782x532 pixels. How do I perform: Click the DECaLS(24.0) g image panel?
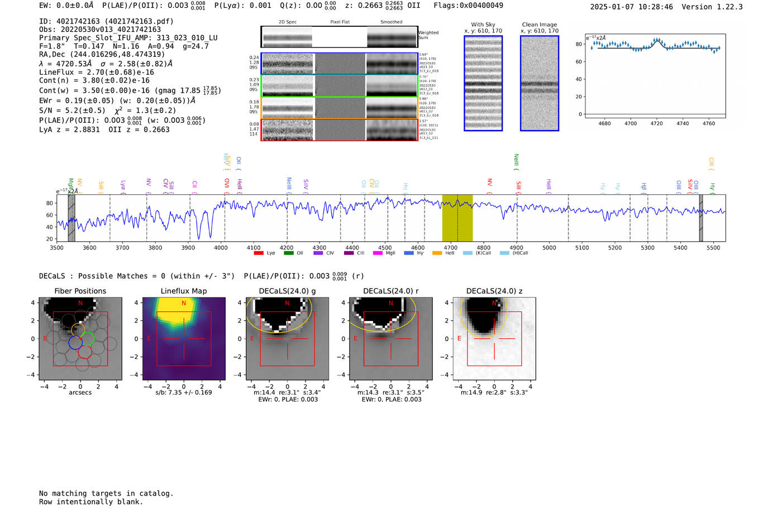[x=287, y=338]
